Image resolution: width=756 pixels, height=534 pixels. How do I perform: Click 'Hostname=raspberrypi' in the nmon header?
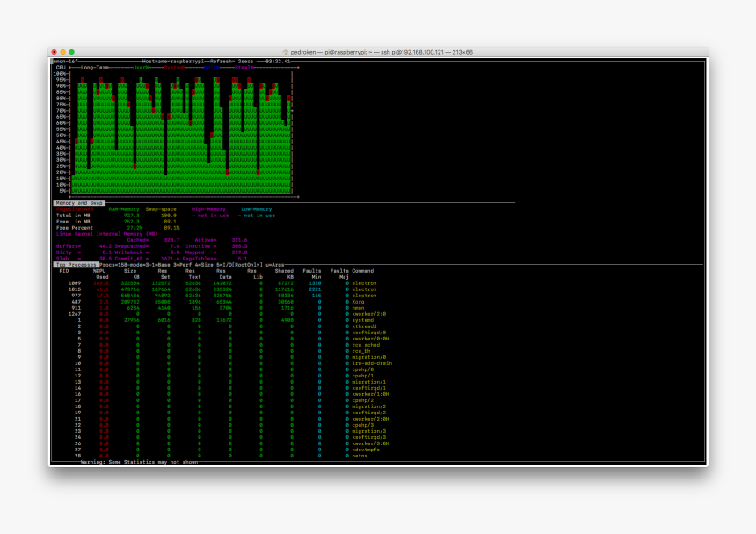(173, 62)
